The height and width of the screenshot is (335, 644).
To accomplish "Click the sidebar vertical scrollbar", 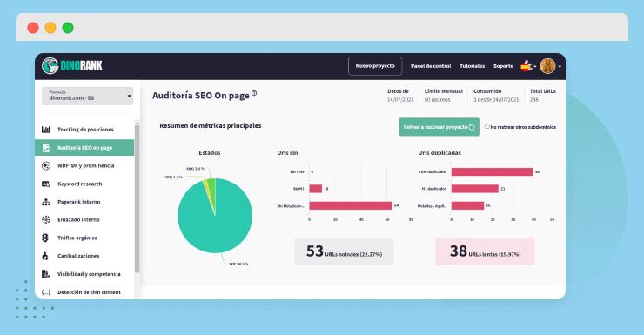I will point(138,199).
